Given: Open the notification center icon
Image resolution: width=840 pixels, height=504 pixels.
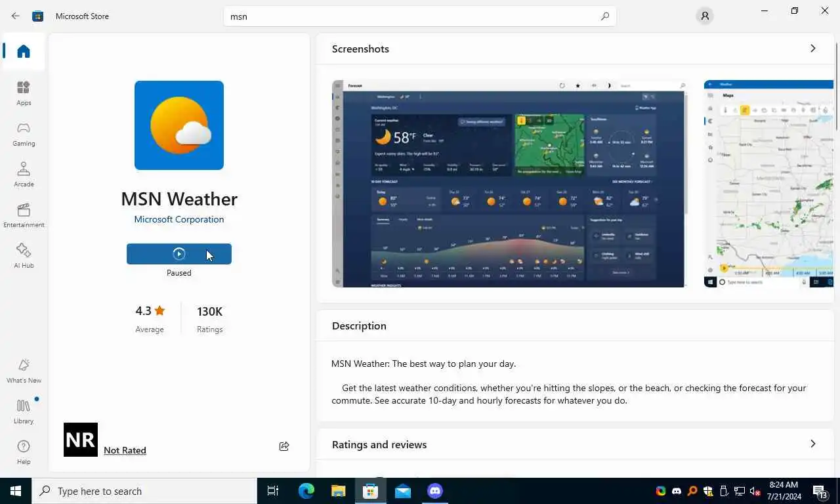Looking at the screenshot, I should pos(820,491).
